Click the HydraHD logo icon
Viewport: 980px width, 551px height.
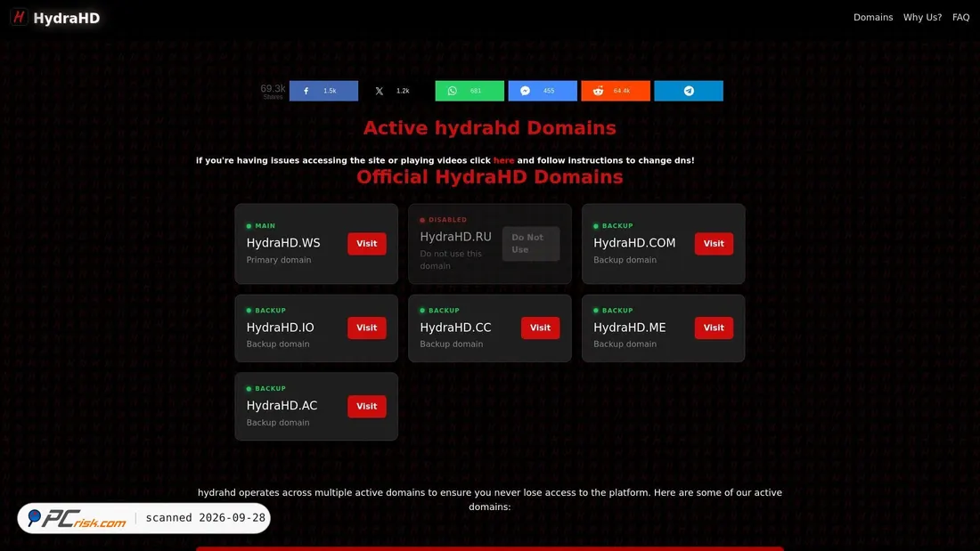tap(19, 18)
